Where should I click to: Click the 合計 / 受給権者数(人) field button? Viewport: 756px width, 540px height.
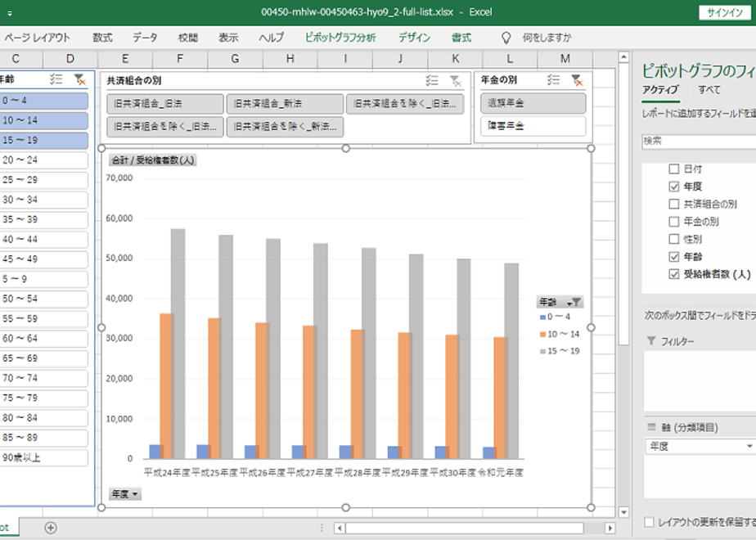tap(153, 160)
